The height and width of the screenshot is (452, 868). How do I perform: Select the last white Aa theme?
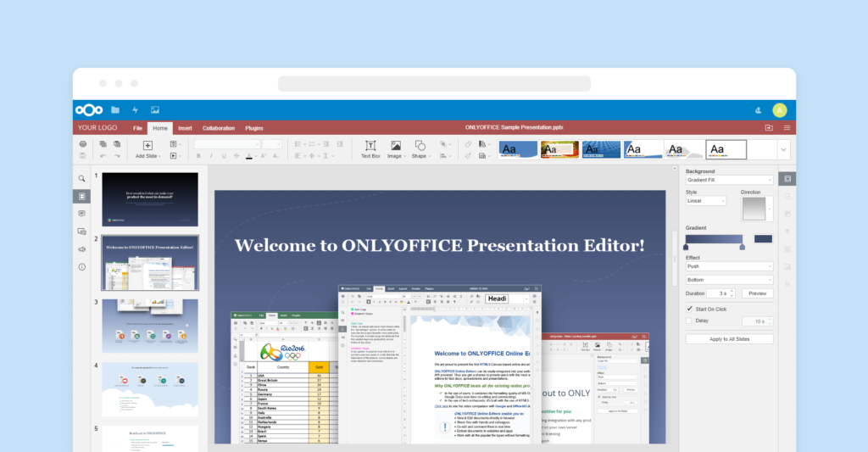tap(726, 149)
